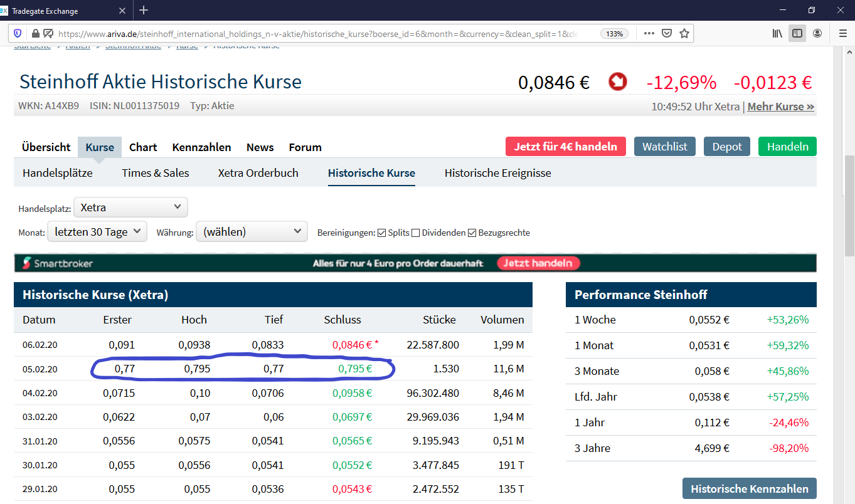Click the page vertical scrollbar

(x=849, y=207)
